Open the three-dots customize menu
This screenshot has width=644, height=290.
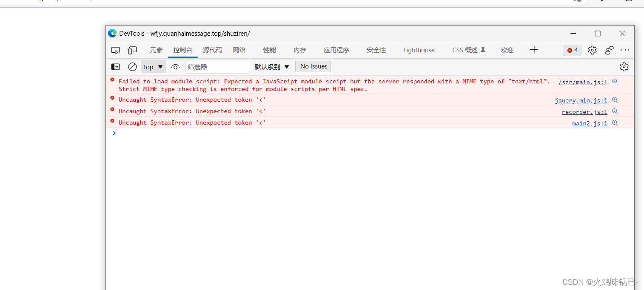pyautogui.click(x=625, y=50)
